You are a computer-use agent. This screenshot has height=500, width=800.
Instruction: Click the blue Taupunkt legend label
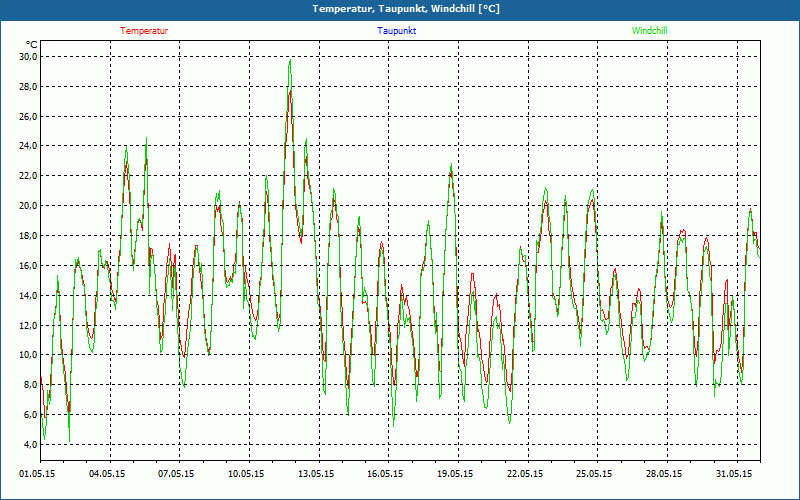point(397,31)
